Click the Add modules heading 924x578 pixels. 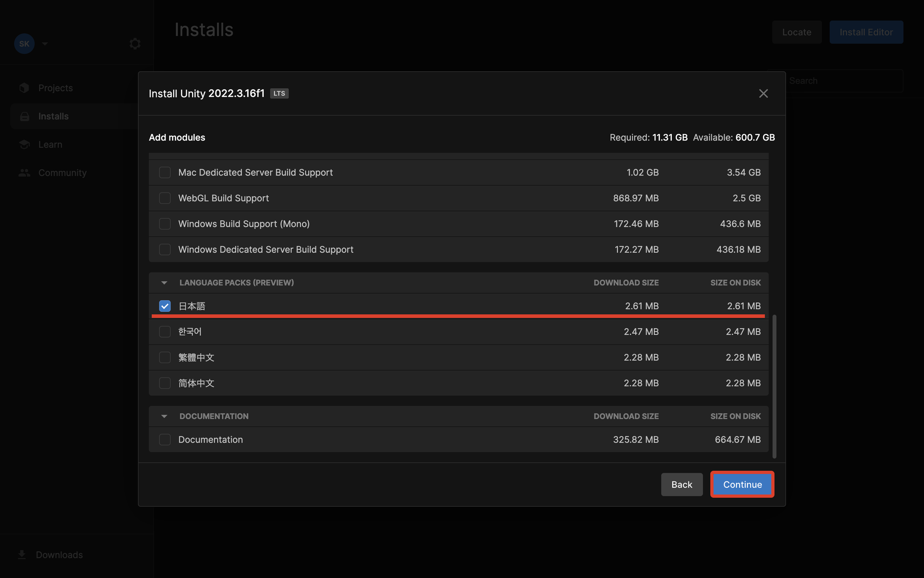click(x=177, y=137)
